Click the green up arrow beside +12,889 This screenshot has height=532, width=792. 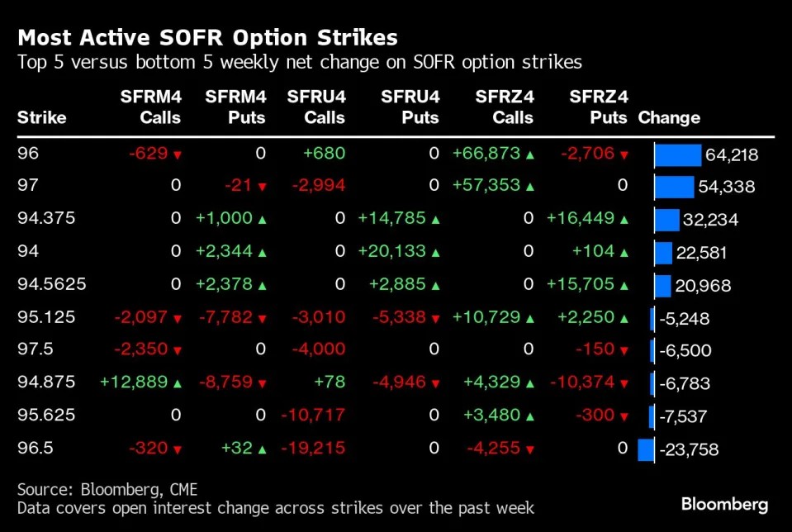point(178,384)
